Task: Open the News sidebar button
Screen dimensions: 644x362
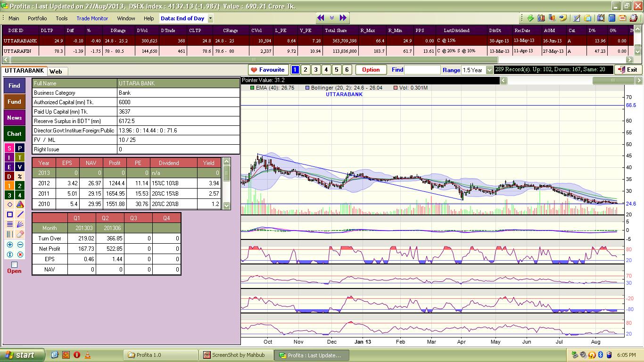Action: 14,118
